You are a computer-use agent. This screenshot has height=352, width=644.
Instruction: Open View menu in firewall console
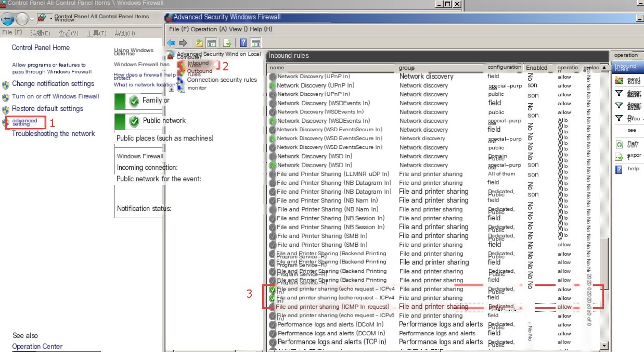click(x=238, y=29)
